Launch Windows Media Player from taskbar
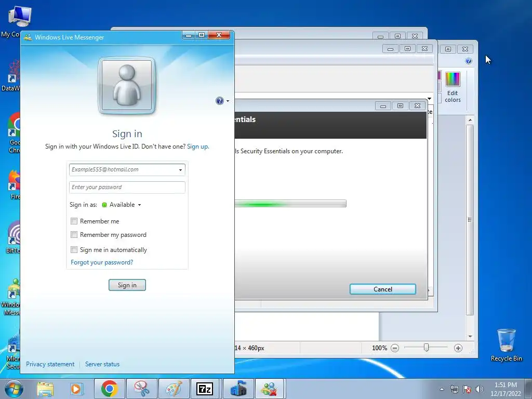Image resolution: width=532 pixels, height=399 pixels. click(x=76, y=389)
